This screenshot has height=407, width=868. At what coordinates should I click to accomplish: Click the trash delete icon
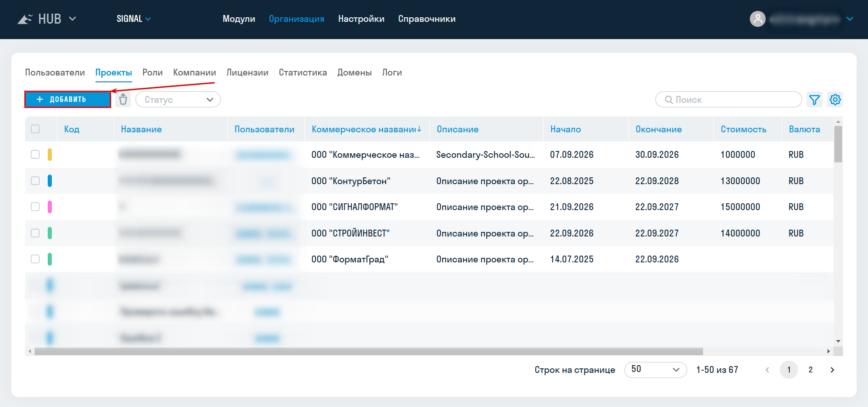click(123, 100)
